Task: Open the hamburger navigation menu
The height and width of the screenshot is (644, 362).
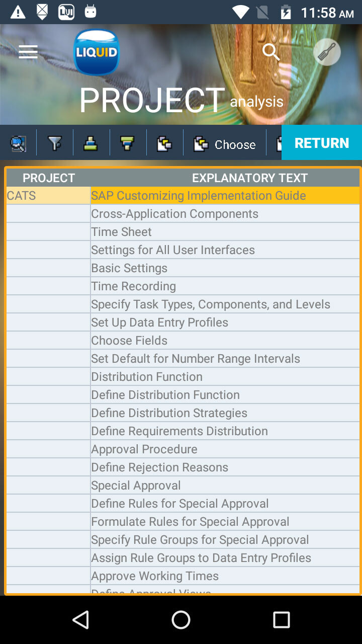Action: coord(28,52)
